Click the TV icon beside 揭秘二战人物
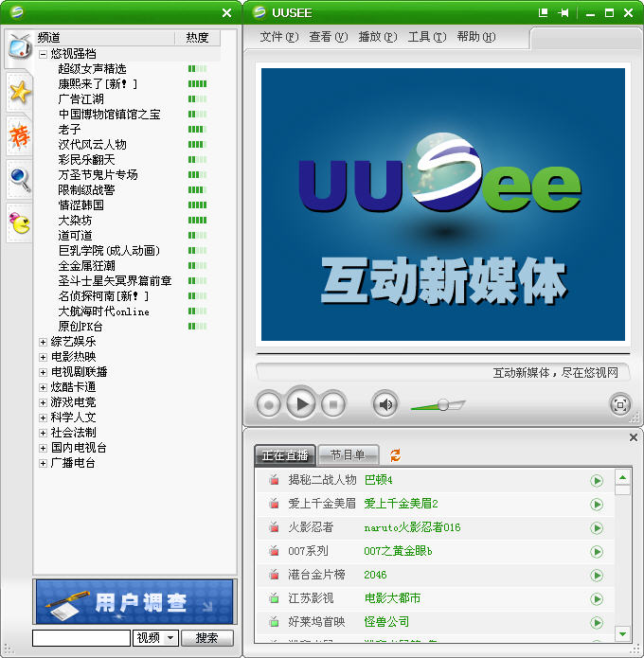The image size is (644, 658). [274, 480]
